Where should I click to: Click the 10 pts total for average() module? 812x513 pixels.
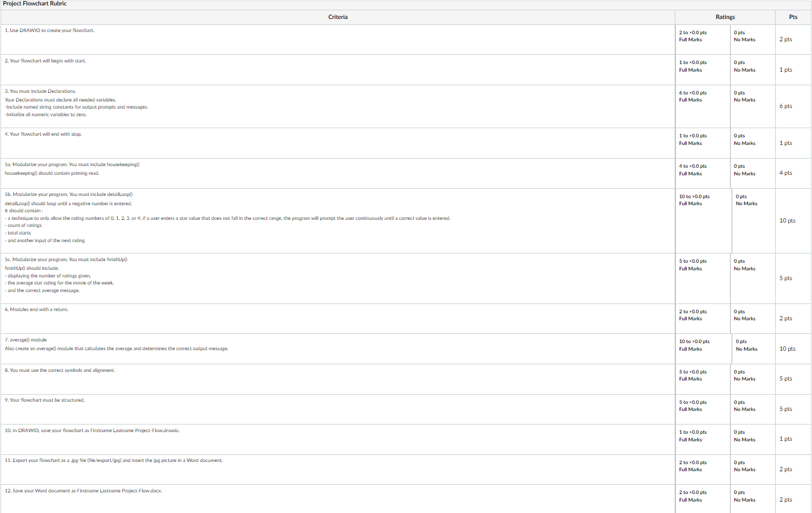coord(788,349)
